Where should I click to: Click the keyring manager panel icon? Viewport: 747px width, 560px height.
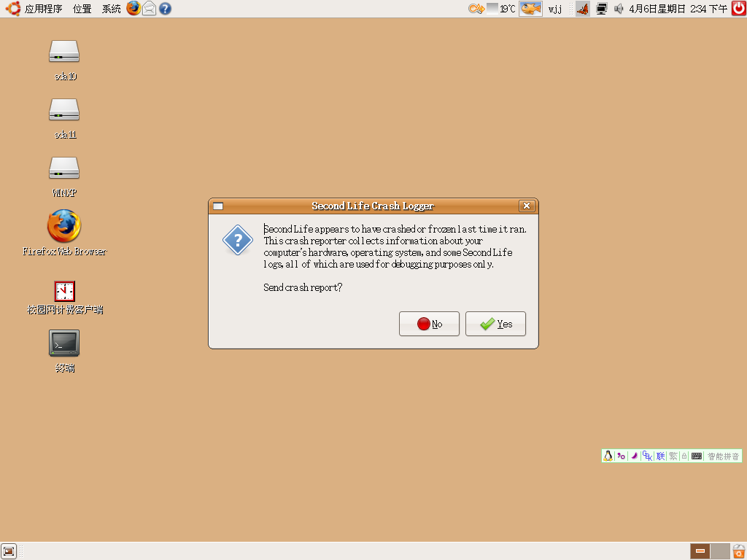coord(476,9)
